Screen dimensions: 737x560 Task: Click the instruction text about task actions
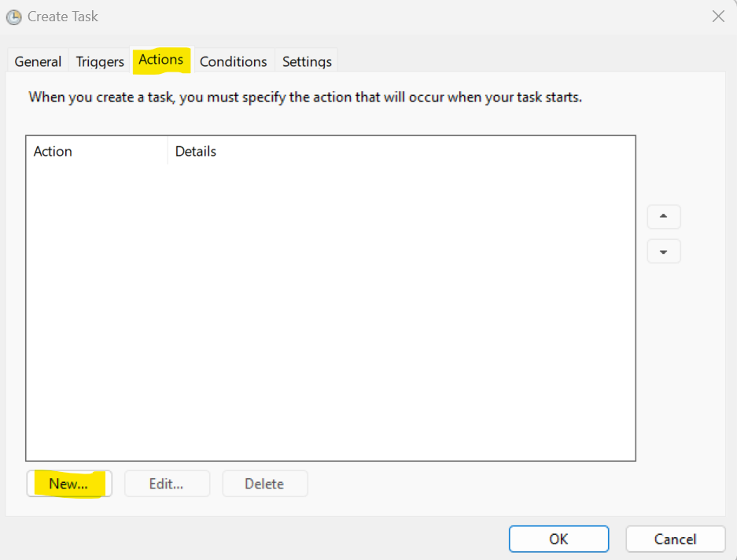coord(305,98)
